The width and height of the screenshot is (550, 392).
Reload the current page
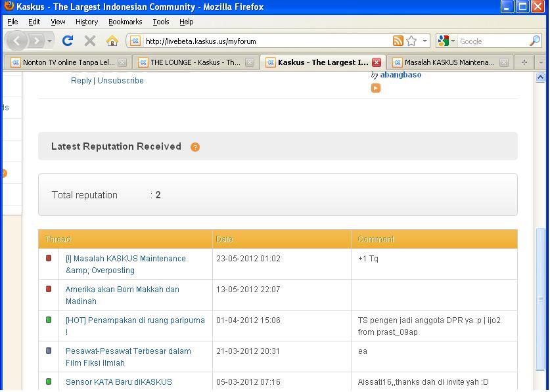pyautogui.click(x=68, y=41)
